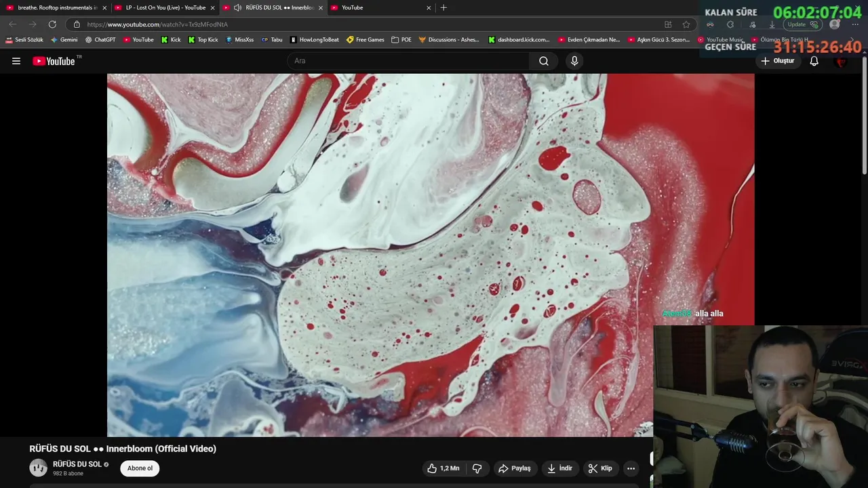868x488 pixels.
Task: Start voice search with the microphone icon
Action: (574, 61)
